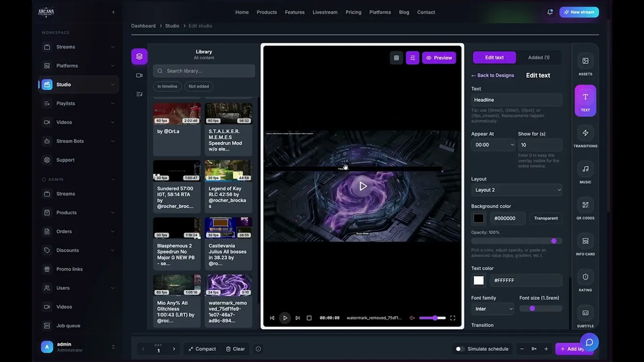Open the Info Card panel
Viewport: 644px width, 362px height.
point(585,241)
